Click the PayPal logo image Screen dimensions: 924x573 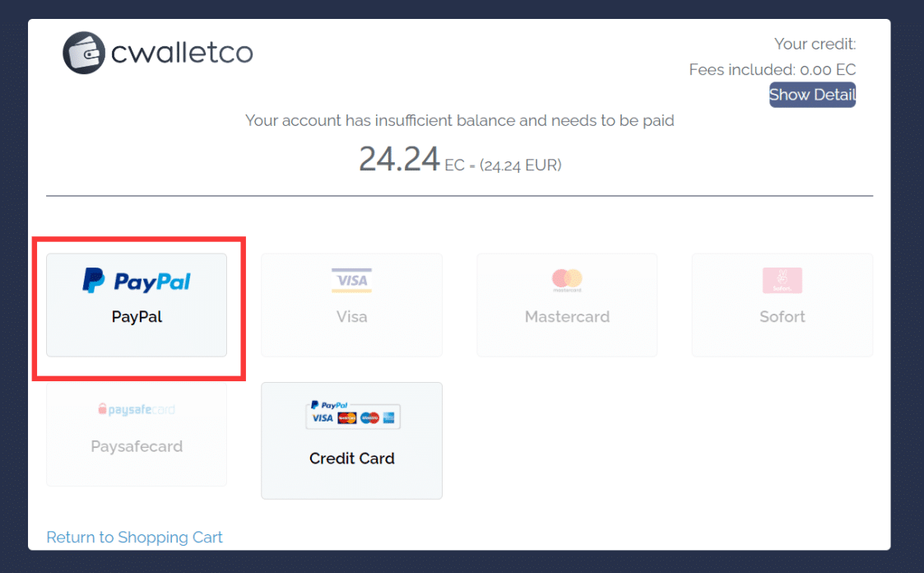tap(137, 282)
